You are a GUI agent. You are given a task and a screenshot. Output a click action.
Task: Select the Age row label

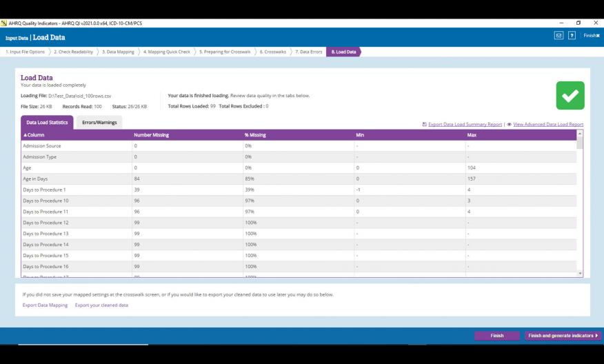(x=27, y=168)
